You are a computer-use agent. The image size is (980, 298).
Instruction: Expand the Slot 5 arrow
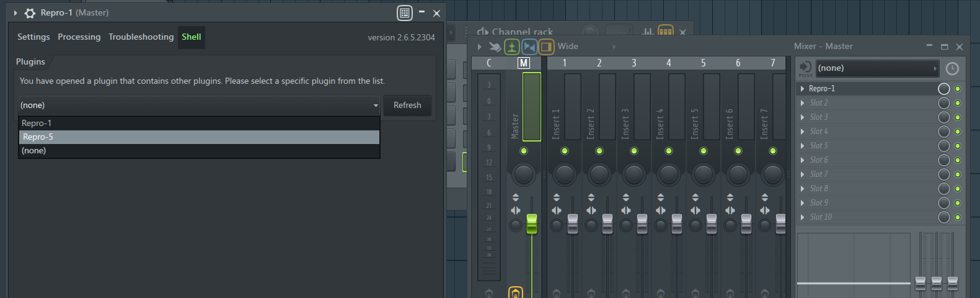[x=803, y=146]
